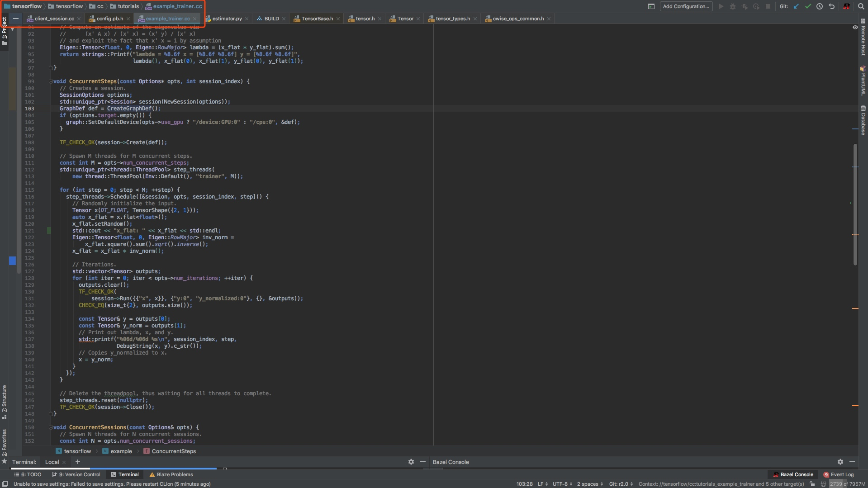The width and height of the screenshot is (868, 488).
Task: Toggle the Bazel Console tool button
Action: pyautogui.click(x=793, y=474)
